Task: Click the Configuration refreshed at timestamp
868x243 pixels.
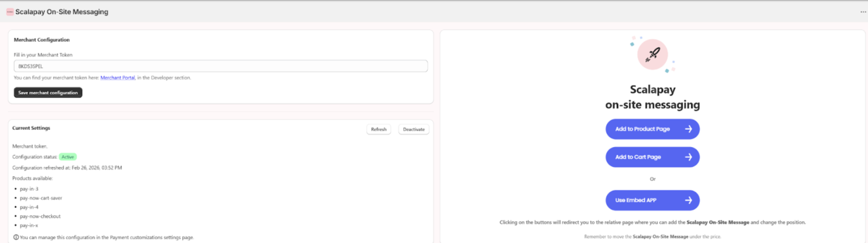Action: (x=67, y=168)
